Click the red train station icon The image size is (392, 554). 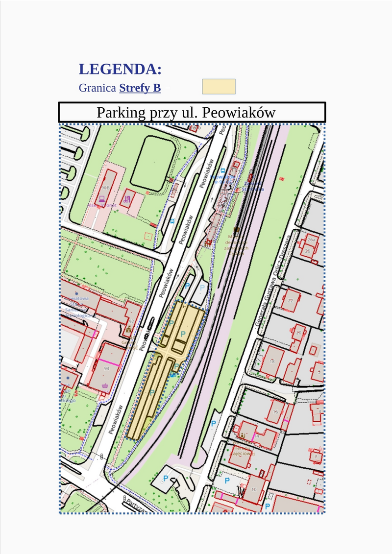point(252,177)
